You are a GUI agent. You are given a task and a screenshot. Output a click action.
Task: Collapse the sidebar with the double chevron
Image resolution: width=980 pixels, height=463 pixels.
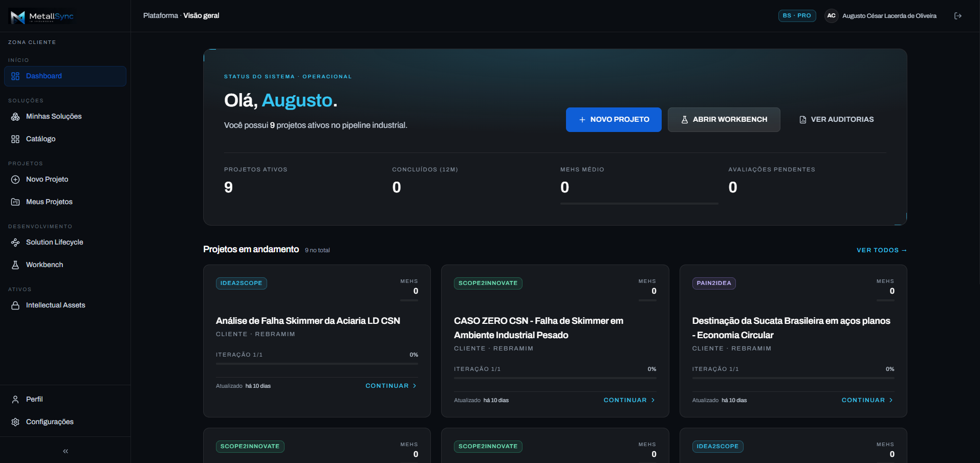tap(66, 451)
